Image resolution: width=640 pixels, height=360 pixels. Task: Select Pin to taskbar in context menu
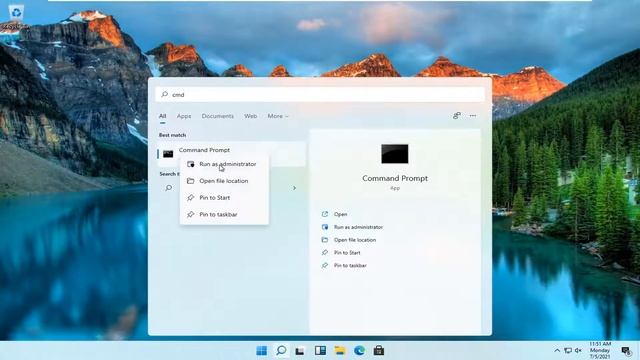tap(224, 214)
